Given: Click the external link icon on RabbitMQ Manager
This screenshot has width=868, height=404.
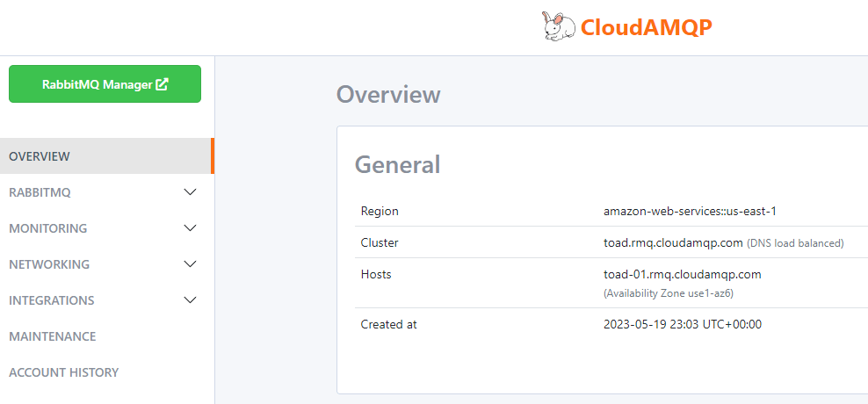Looking at the screenshot, I should (162, 84).
